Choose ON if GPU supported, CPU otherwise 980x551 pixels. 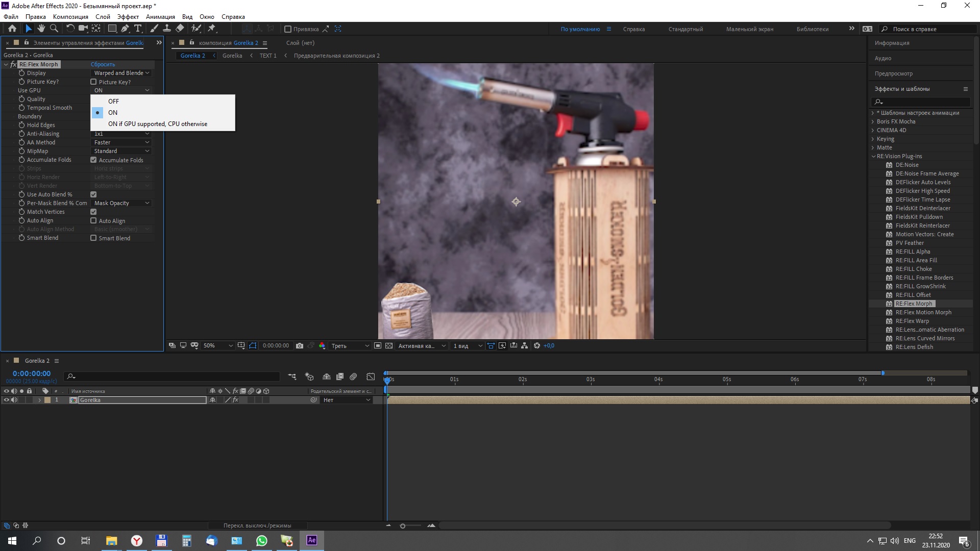coord(163,124)
